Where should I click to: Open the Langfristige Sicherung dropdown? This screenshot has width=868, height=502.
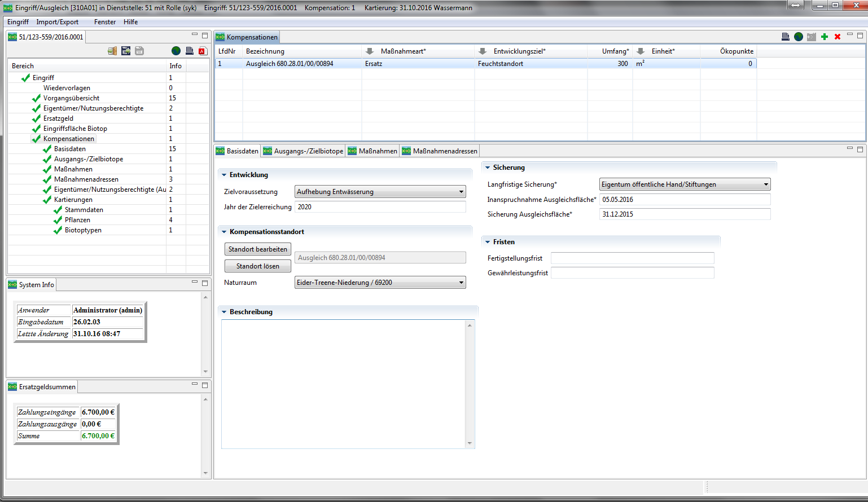766,184
